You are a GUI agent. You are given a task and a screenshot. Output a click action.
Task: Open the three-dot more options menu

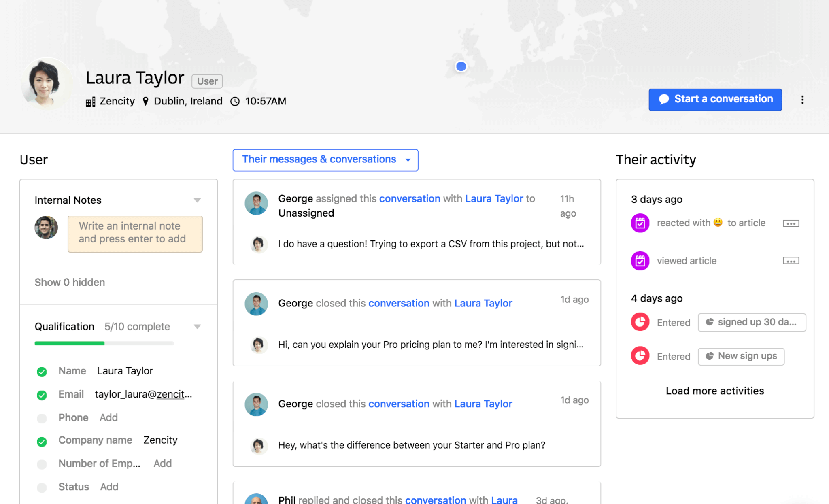pyautogui.click(x=802, y=100)
